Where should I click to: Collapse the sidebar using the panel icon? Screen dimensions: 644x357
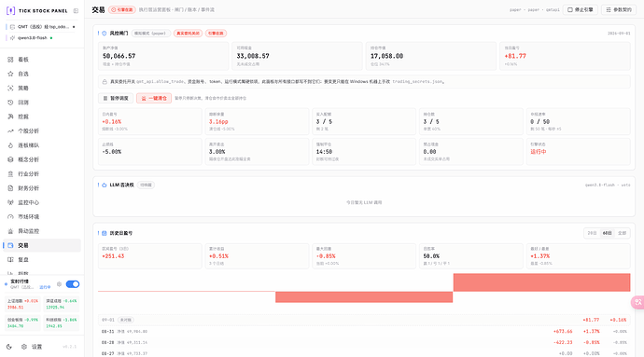click(x=76, y=10)
